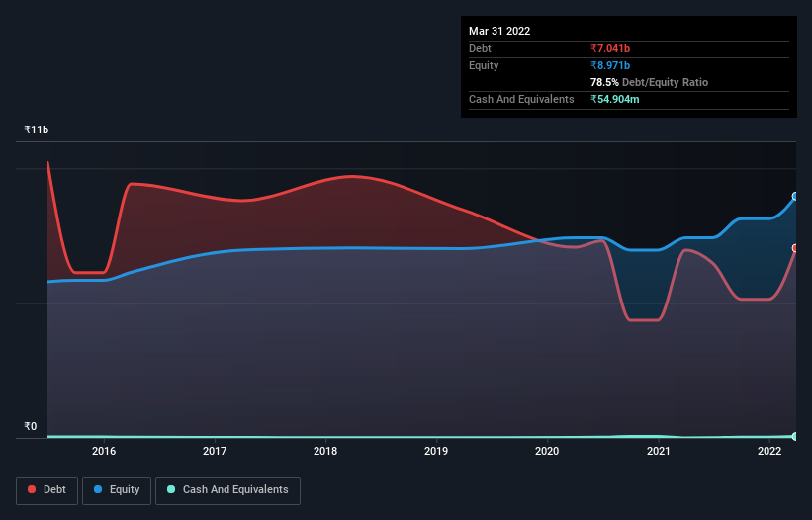
Task: Click the tooltip Debt row label
Action: [480, 48]
